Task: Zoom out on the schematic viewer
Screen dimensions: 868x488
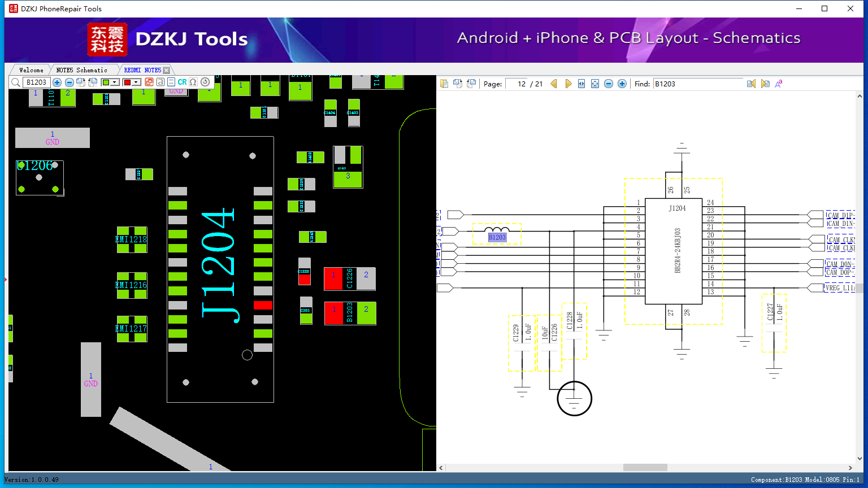Action: [609, 84]
